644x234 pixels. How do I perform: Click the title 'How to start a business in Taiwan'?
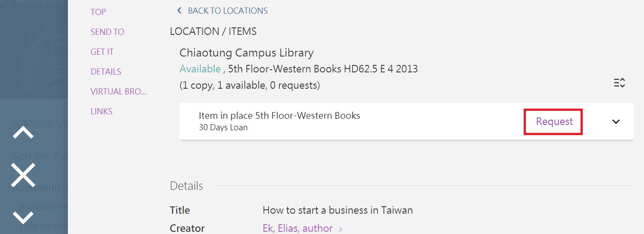[x=338, y=210]
